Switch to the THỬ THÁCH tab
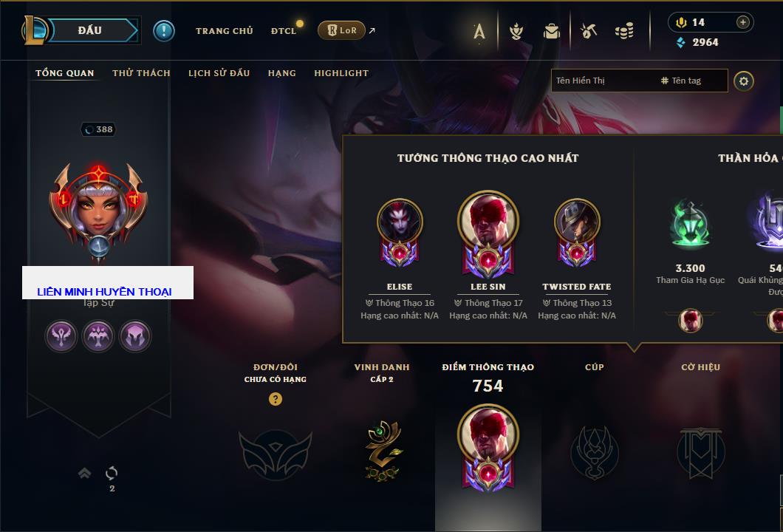The image size is (783, 532). click(141, 73)
